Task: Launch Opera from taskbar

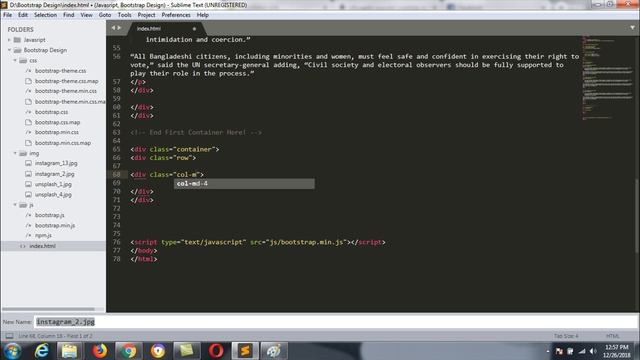Action: click(x=216, y=351)
